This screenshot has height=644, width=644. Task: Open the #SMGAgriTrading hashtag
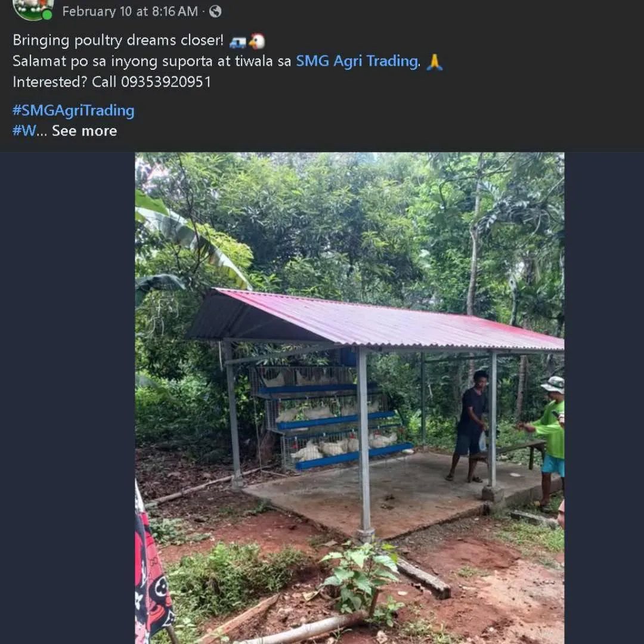click(73, 110)
